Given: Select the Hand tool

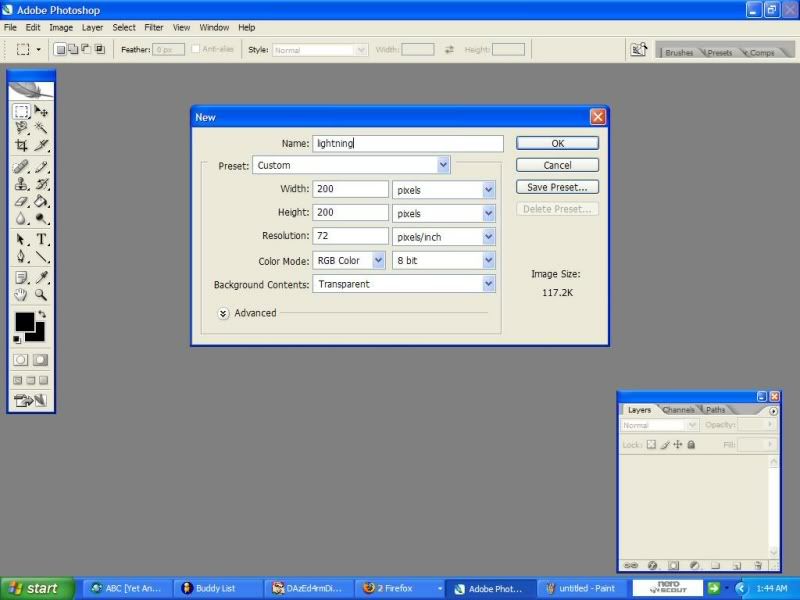Looking at the screenshot, I should point(21,294).
